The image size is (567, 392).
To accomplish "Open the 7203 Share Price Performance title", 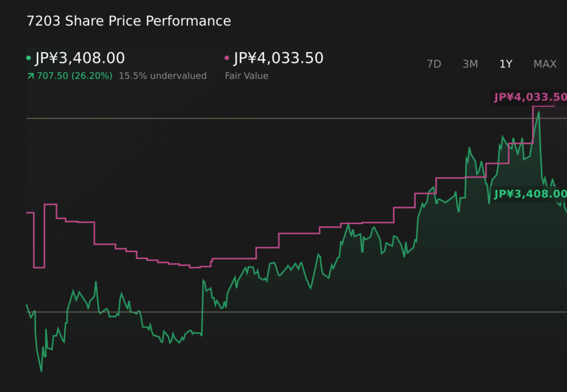I will tap(128, 20).
